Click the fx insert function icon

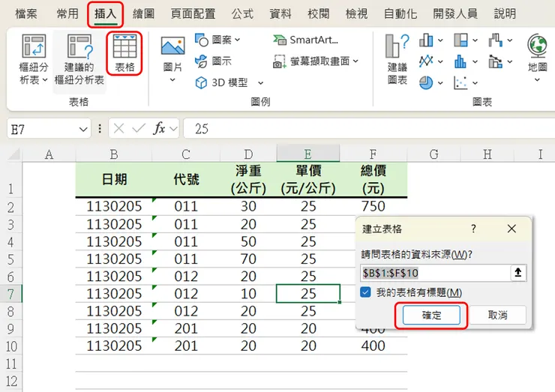159,128
